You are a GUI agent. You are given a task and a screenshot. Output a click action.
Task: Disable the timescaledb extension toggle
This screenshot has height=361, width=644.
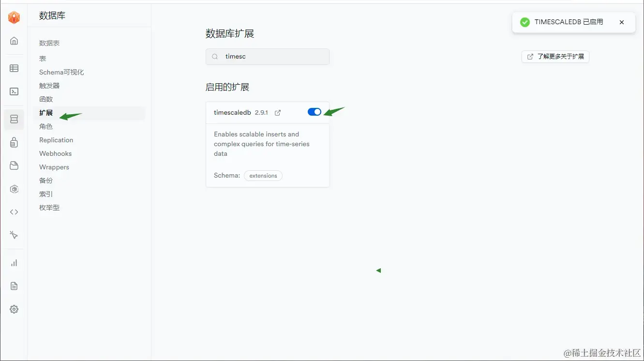click(315, 112)
